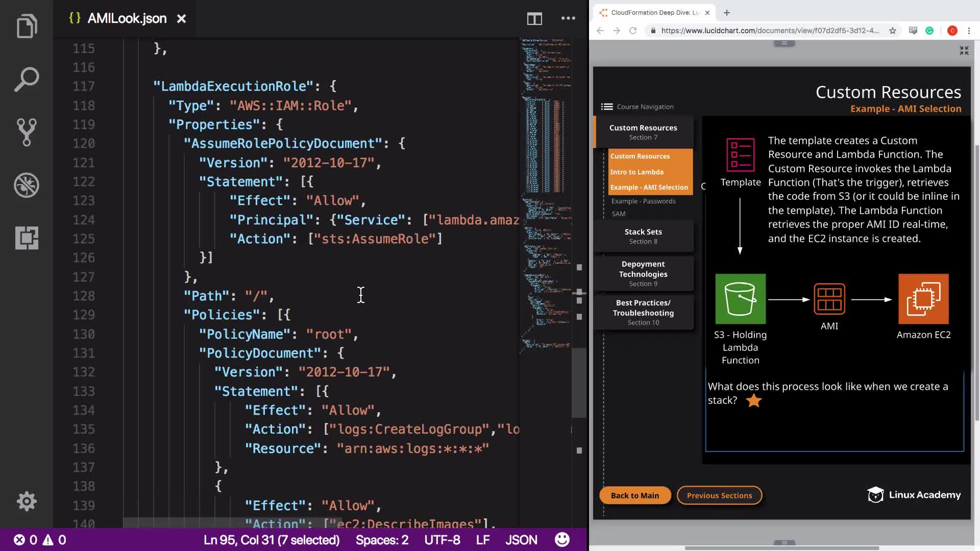Click the split editor icon
980x551 pixels.
534,19
